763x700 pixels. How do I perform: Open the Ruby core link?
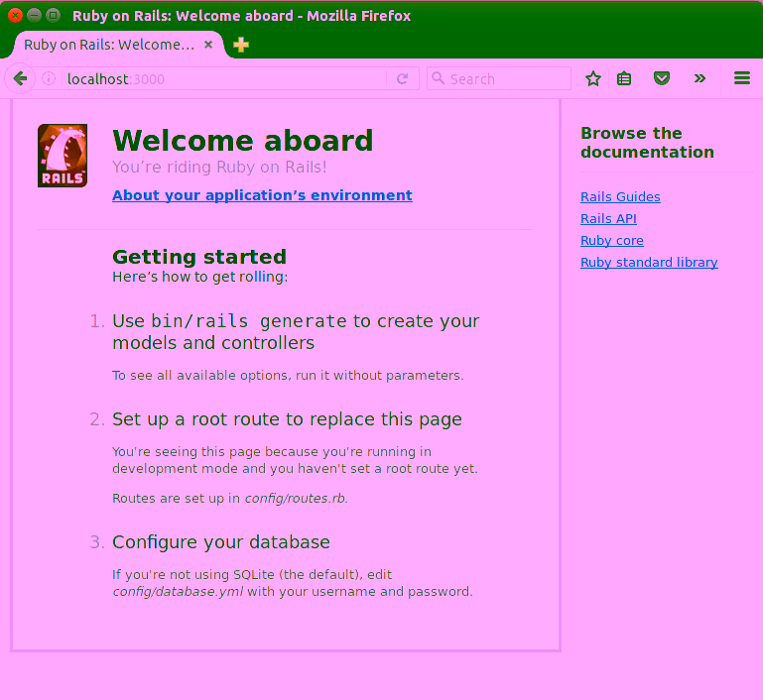(612, 241)
